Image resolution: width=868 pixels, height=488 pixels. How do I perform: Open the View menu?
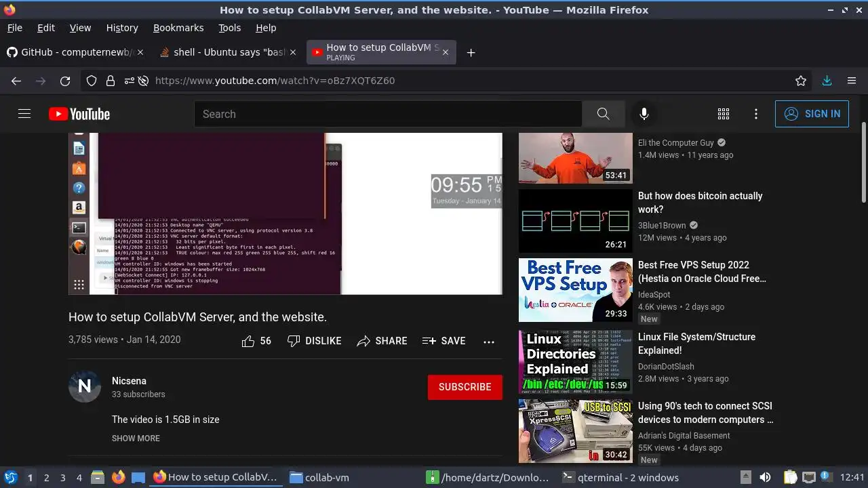click(x=80, y=28)
